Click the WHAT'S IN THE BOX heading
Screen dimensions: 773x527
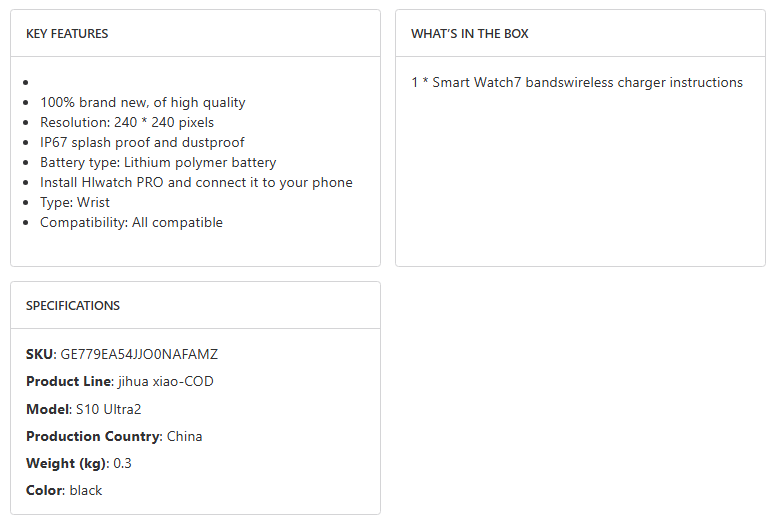tap(470, 34)
